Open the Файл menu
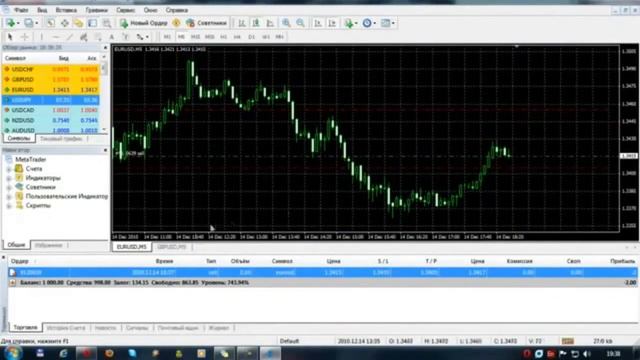Screen dimensions: 640x360 (x=21, y=10)
